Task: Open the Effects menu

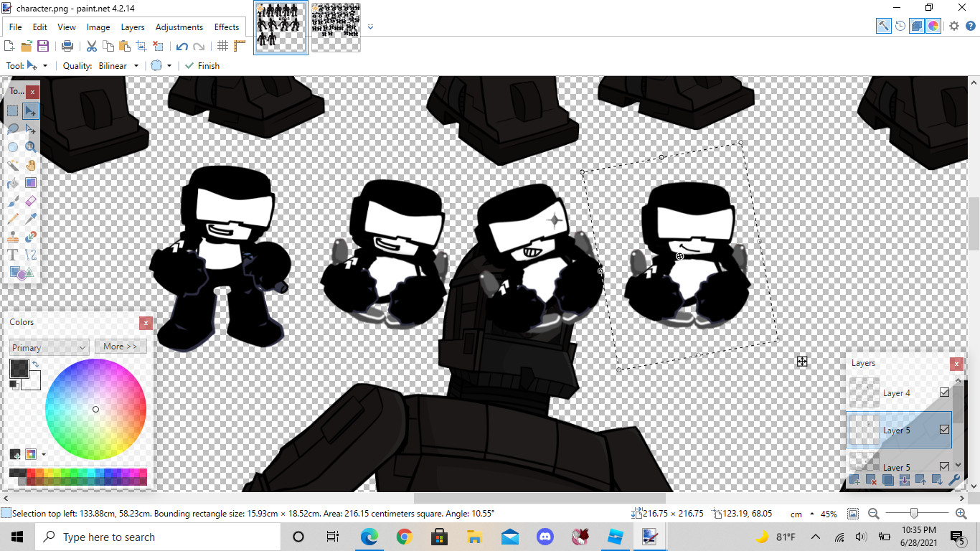Action: point(227,27)
